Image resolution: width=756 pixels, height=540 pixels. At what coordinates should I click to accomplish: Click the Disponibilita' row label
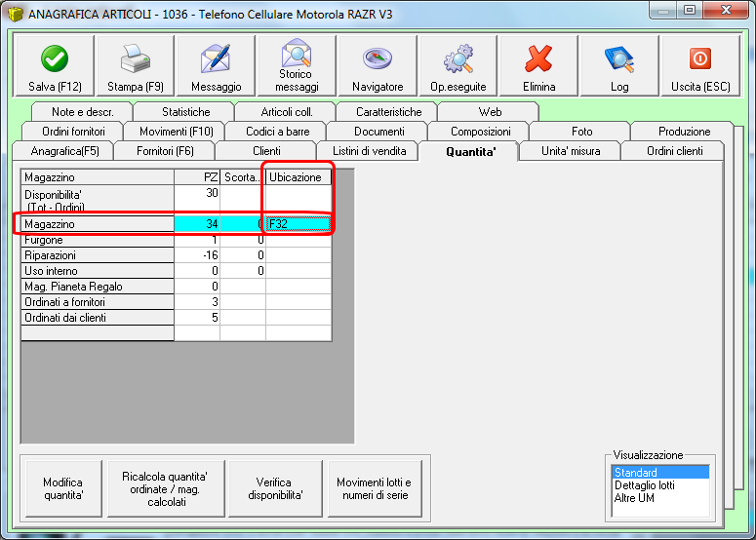tap(98, 199)
